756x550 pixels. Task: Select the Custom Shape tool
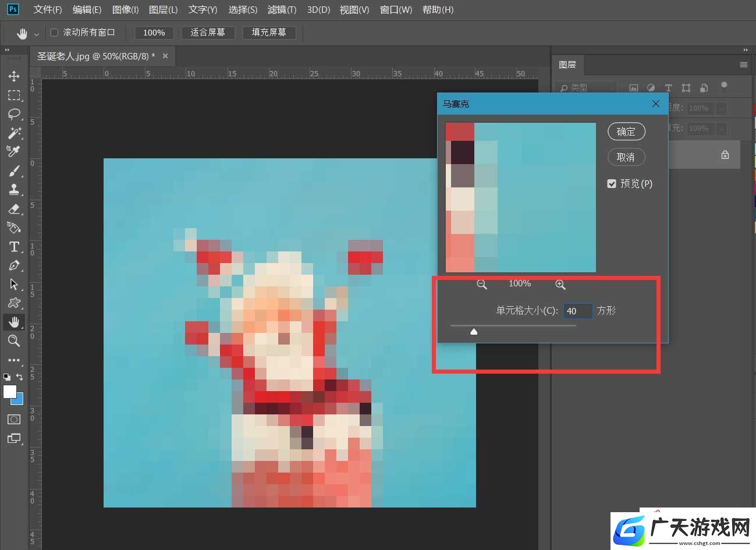coord(14,303)
